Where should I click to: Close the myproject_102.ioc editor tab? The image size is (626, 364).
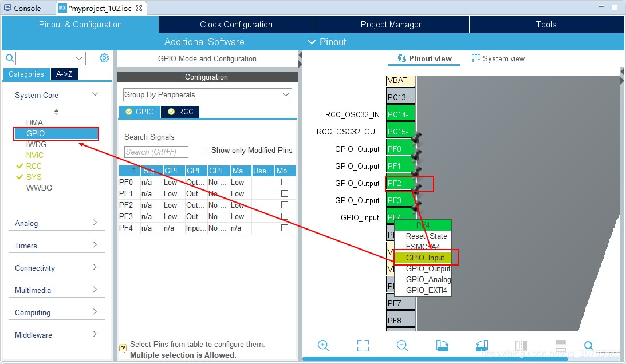point(139,8)
